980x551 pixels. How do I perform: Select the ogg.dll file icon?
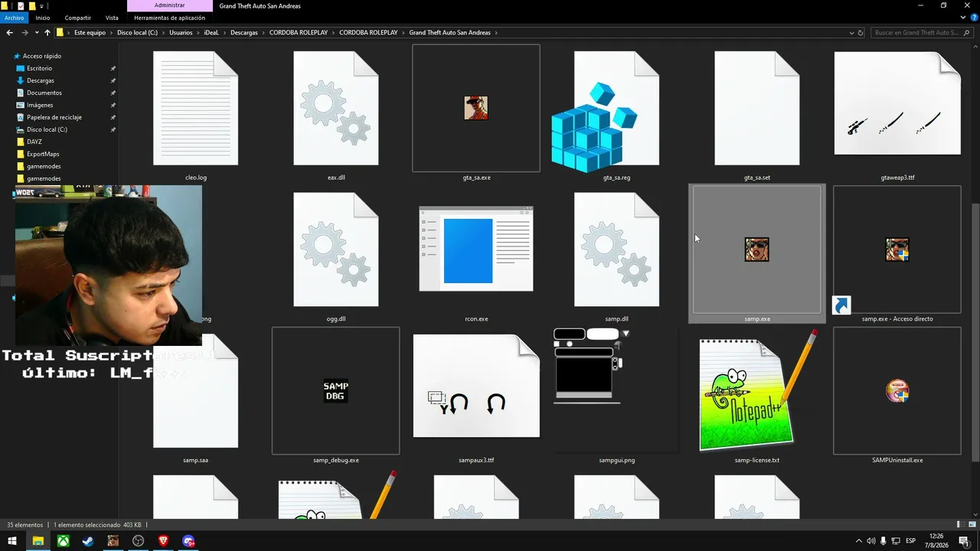coord(335,249)
